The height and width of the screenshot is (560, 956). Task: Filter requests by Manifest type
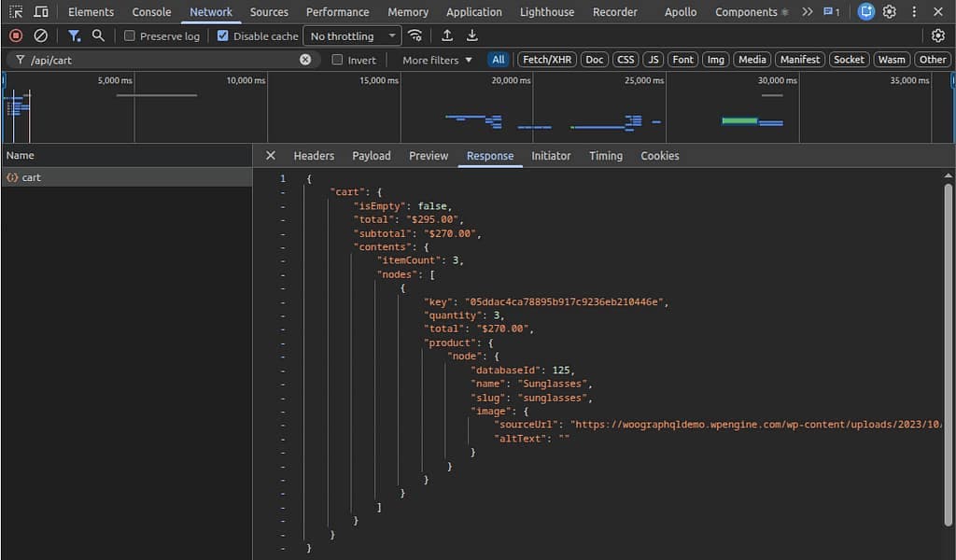click(800, 60)
